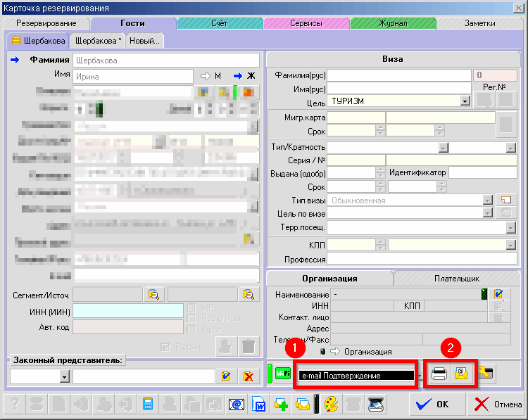Open the blue calculator icon in bottom toolbar

(x=148, y=405)
